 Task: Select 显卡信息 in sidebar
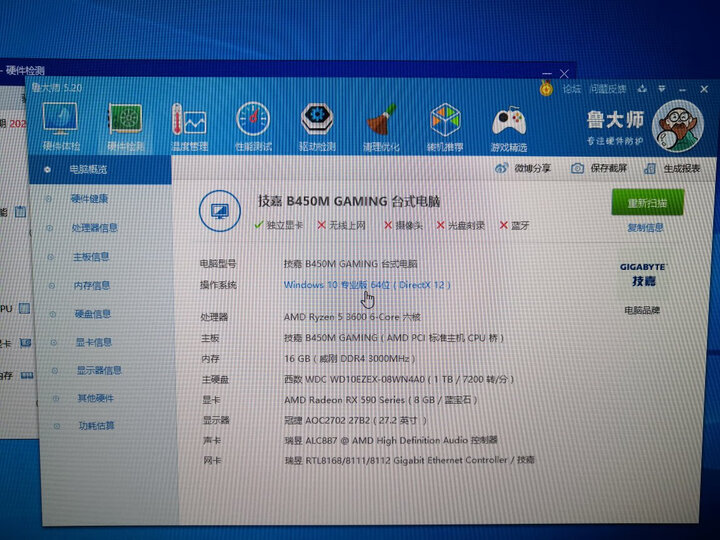pyautogui.click(x=94, y=342)
